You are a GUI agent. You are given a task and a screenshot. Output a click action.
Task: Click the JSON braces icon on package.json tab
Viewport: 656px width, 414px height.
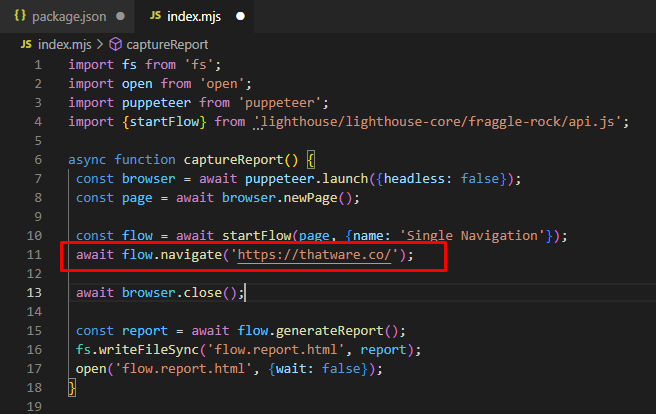[x=20, y=16]
